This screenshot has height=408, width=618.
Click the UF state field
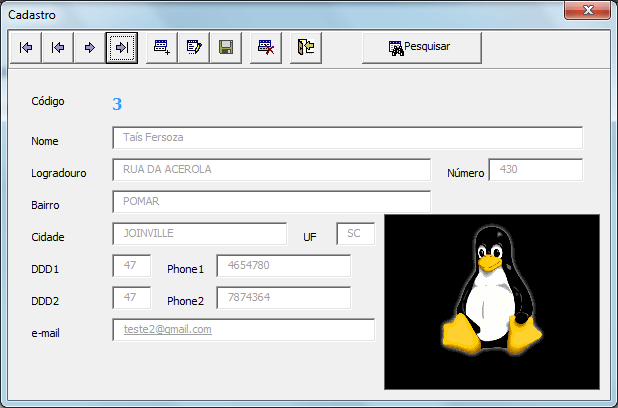tap(355, 234)
